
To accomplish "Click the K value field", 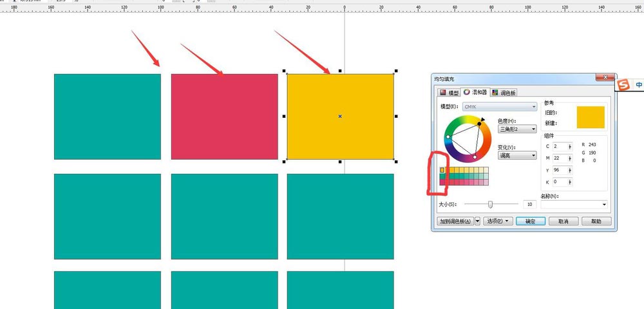I will tap(560, 182).
